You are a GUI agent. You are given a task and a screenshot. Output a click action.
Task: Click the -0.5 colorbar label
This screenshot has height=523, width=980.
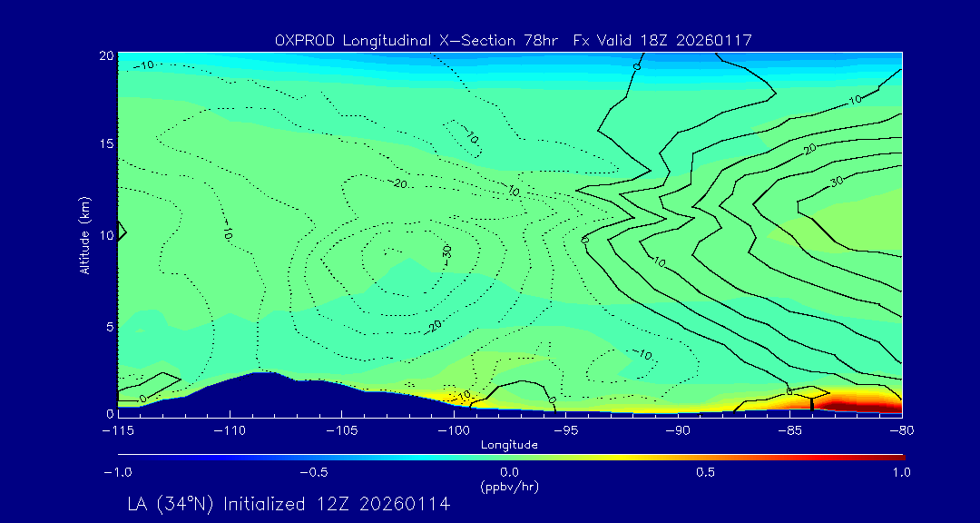coord(313,472)
